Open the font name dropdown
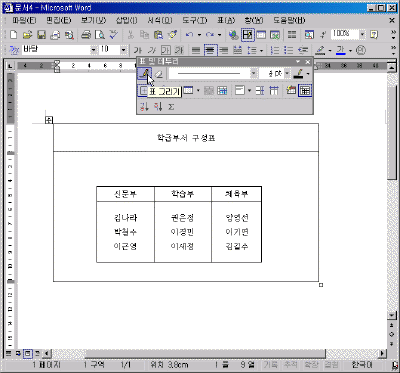Image resolution: width=400 pixels, height=373 pixels. [x=93, y=50]
